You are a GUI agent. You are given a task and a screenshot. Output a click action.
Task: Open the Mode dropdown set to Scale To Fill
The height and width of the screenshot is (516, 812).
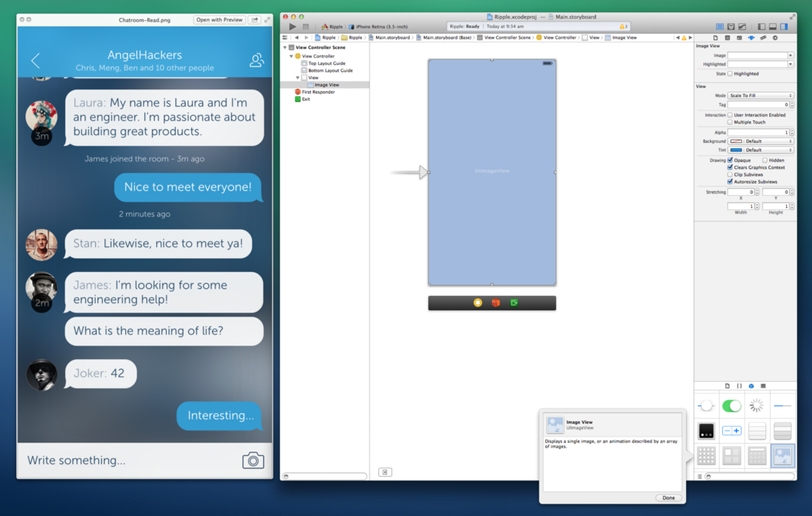coord(761,95)
